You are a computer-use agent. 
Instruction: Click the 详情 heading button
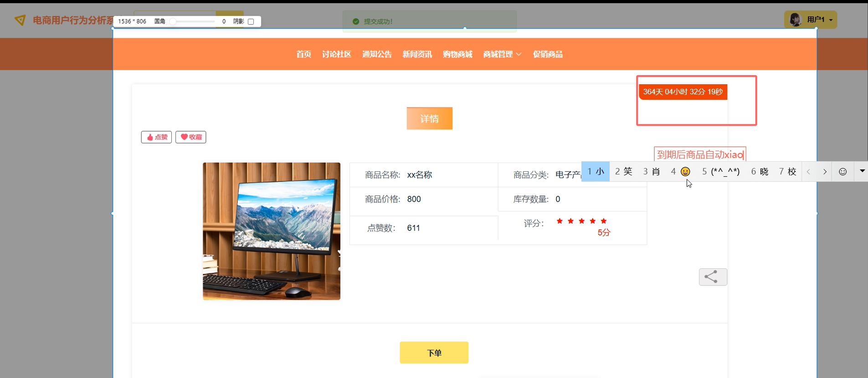click(430, 118)
